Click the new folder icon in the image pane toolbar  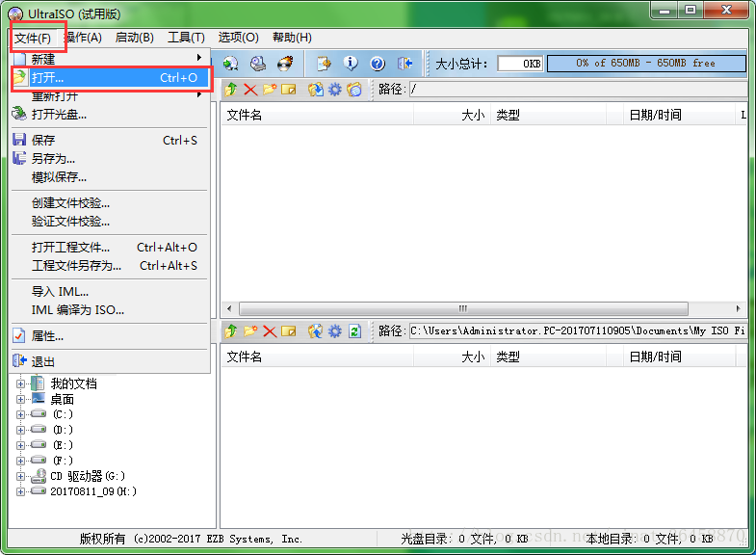pos(270,90)
